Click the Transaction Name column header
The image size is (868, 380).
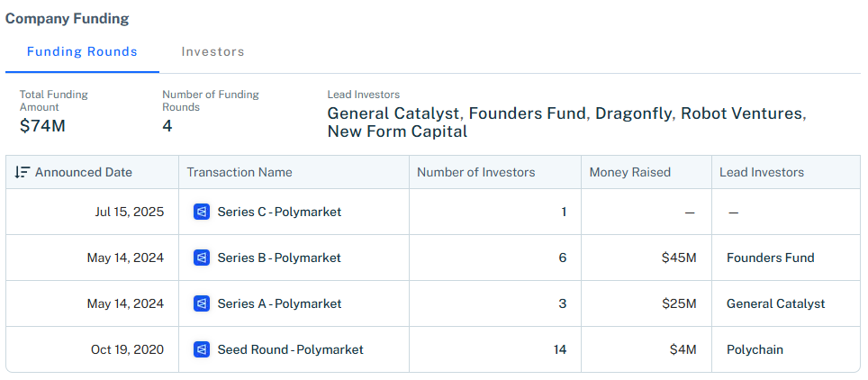point(240,172)
